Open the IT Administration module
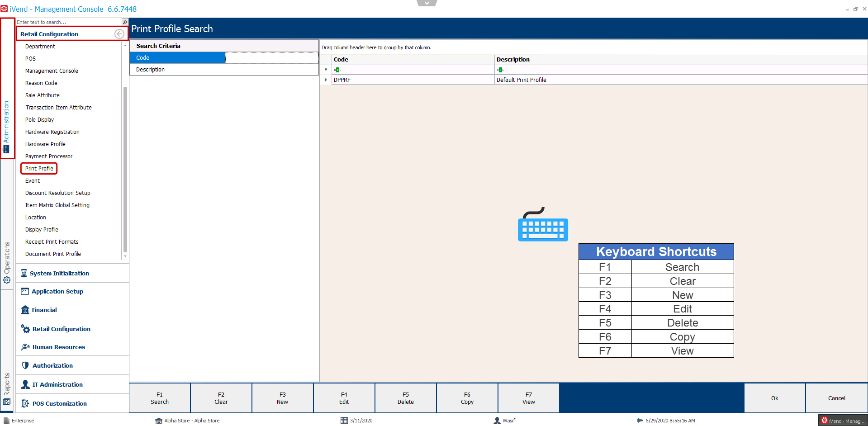This screenshot has width=868, height=426. click(72, 384)
